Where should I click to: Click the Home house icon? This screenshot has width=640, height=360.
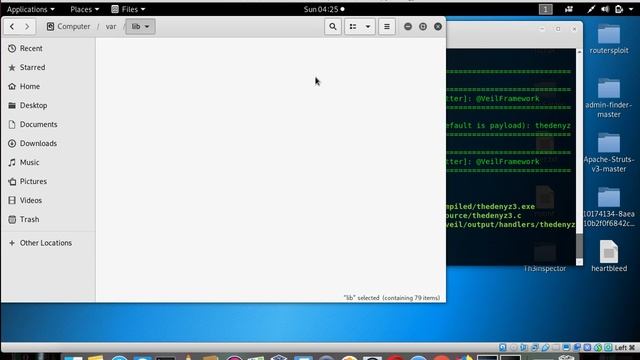(x=12, y=86)
